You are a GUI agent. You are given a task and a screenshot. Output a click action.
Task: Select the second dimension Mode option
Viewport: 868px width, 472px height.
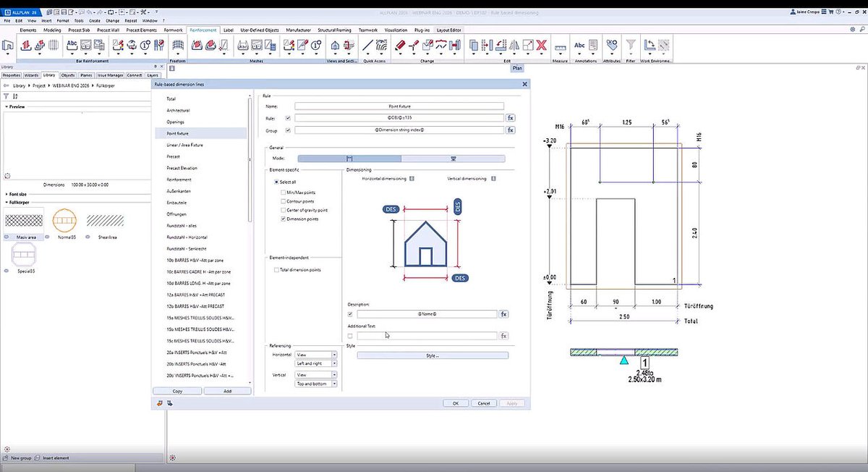point(454,158)
